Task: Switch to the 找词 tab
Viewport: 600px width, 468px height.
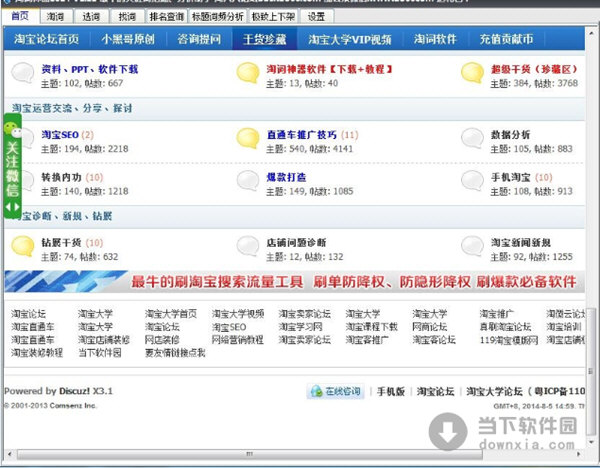Action: click(127, 16)
